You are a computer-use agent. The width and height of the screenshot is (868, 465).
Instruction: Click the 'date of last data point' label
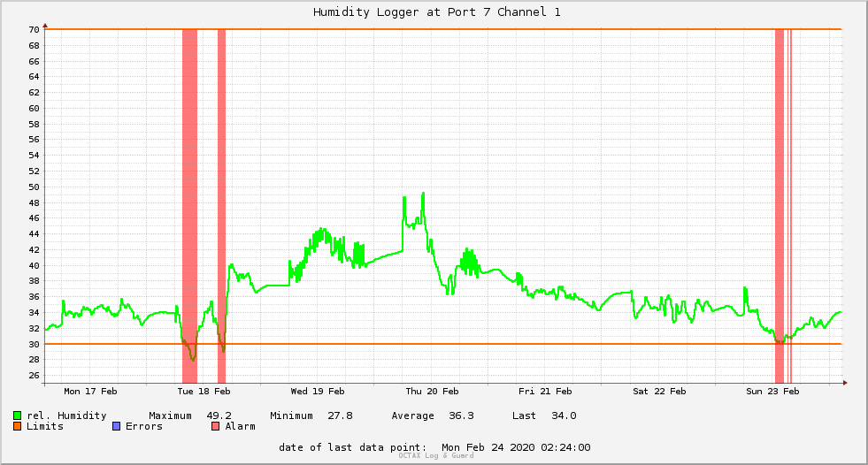353,447
